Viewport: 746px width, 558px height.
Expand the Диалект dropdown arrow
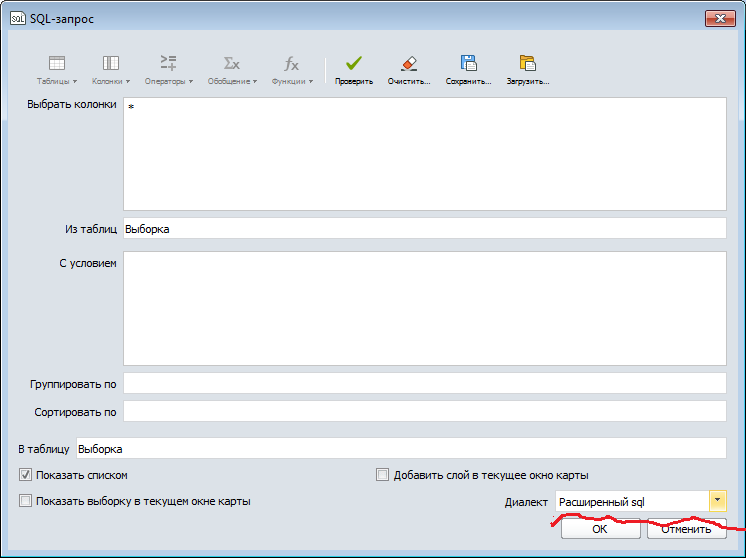pyautogui.click(x=717, y=501)
